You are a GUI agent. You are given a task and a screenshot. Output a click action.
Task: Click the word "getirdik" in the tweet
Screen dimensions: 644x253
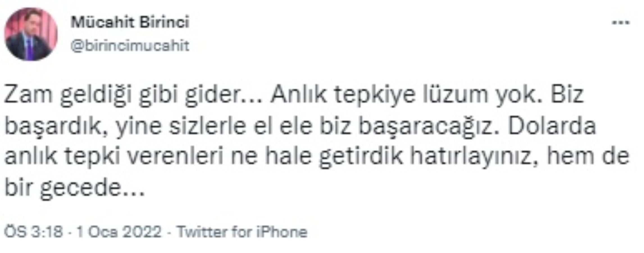point(361,157)
